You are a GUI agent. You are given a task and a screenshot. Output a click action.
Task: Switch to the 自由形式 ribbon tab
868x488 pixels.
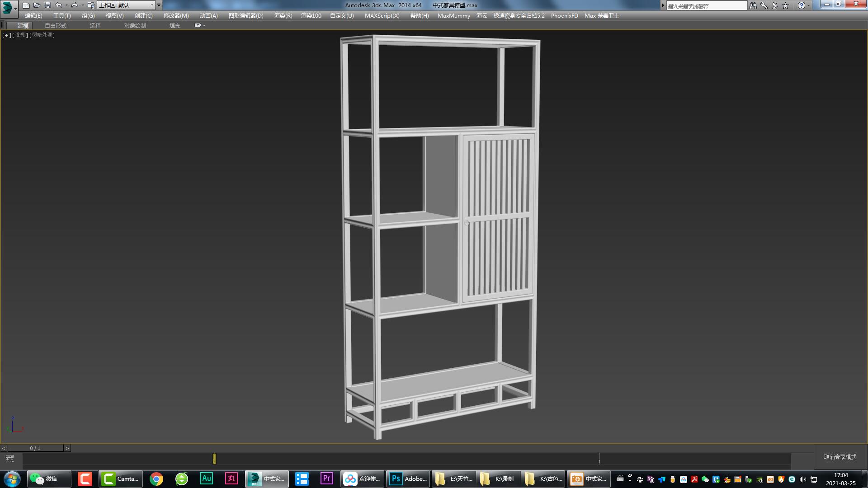(55, 25)
